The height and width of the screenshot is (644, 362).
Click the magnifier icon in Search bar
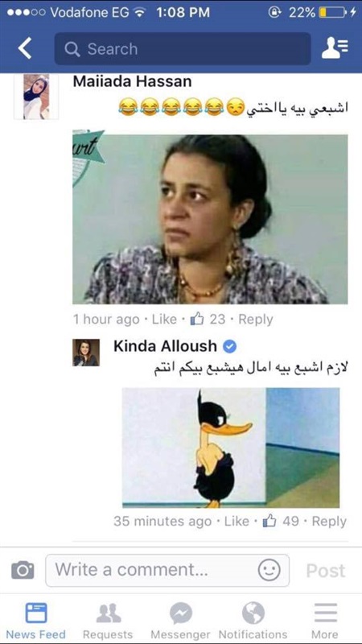[72, 49]
